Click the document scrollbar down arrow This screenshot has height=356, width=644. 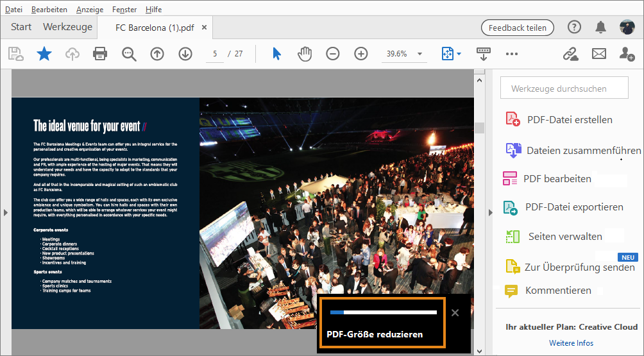click(479, 351)
